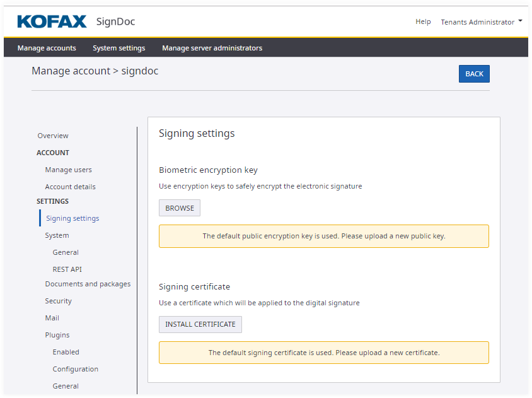532x398 pixels.
Task: Open the Tenants Administrator dropdown
Action: pyautogui.click(x=481, y=22)
